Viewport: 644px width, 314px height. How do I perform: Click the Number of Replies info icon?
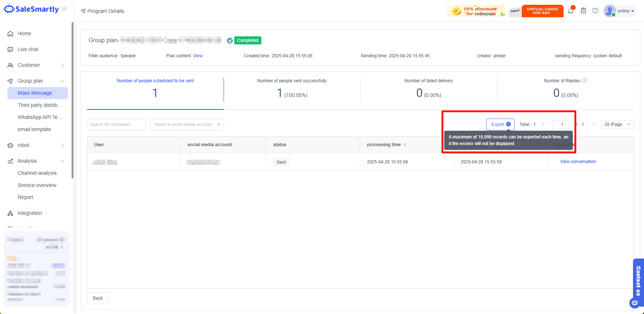(x=585, y=81)
